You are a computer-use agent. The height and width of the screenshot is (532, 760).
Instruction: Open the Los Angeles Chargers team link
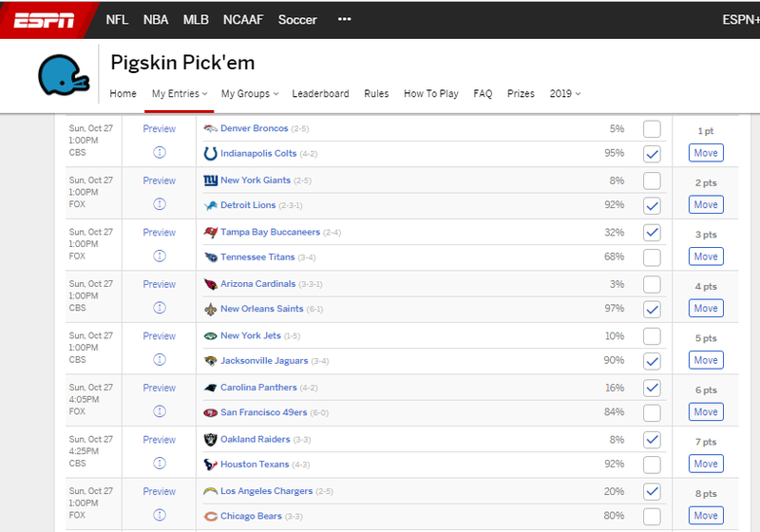pyautogui.click(x=267, y=491)
